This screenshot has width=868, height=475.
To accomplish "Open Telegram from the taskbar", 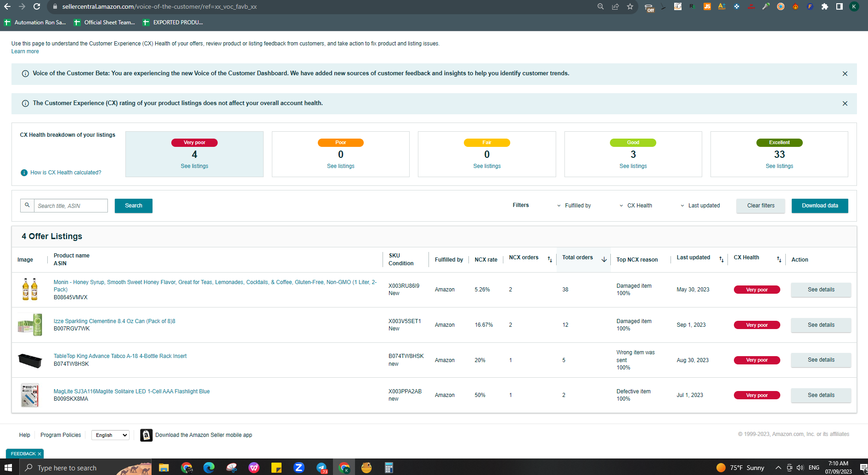I will [321, 468].
